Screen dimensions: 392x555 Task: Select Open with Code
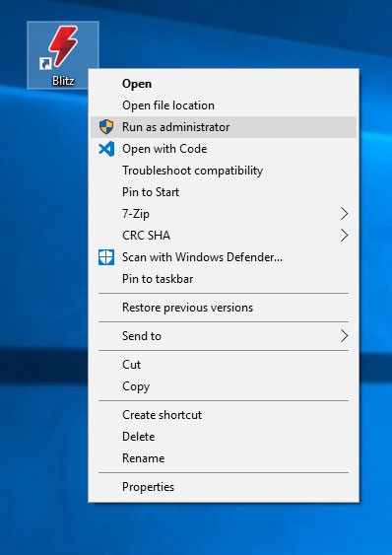point(224,149)
